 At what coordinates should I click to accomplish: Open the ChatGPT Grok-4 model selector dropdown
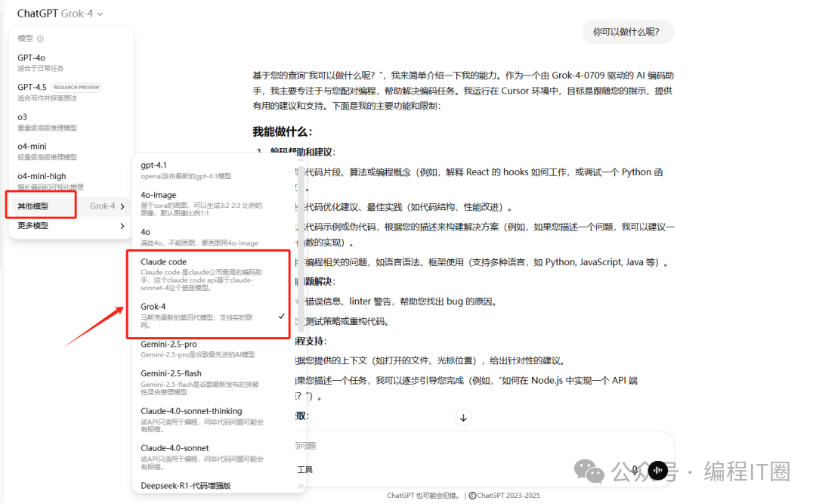(60, 14)
